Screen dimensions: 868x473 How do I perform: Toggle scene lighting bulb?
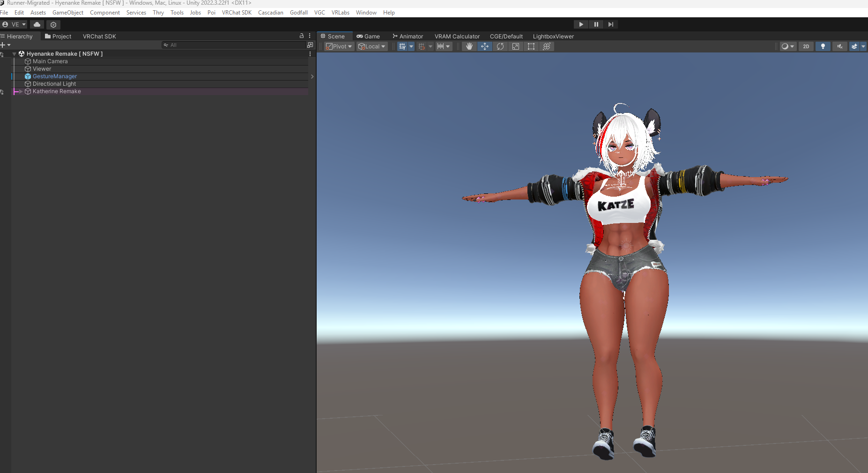pos(823,46)
